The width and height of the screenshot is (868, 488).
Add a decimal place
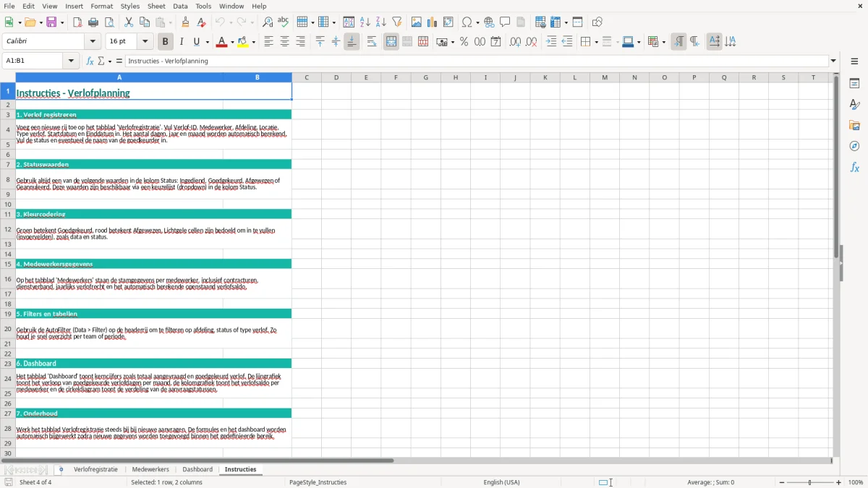coord(515,42)
